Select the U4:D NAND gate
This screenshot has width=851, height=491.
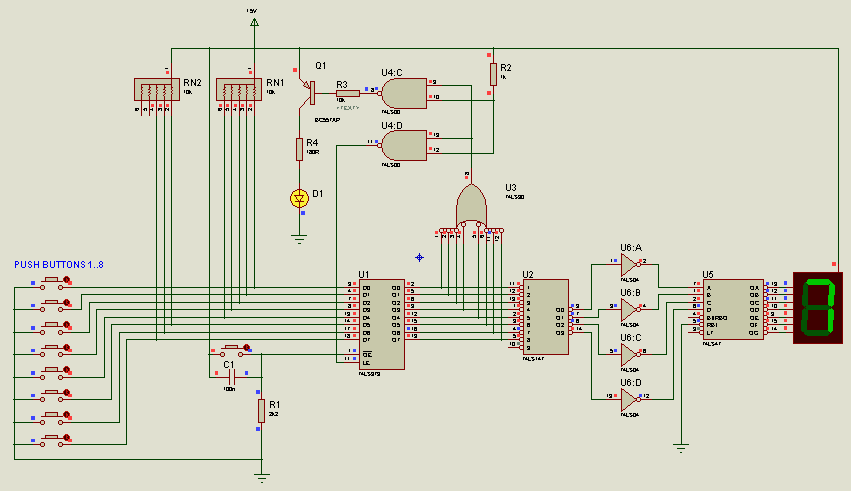pos(404,145)
